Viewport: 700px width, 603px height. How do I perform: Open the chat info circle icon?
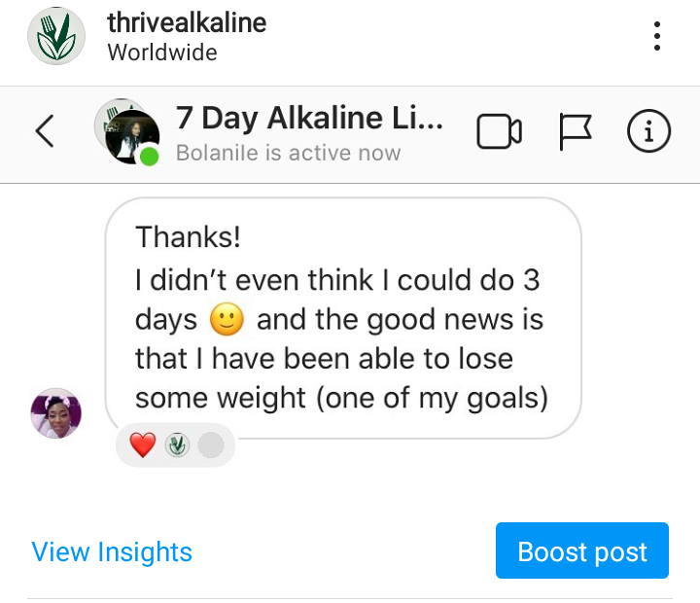click(648, 132)
